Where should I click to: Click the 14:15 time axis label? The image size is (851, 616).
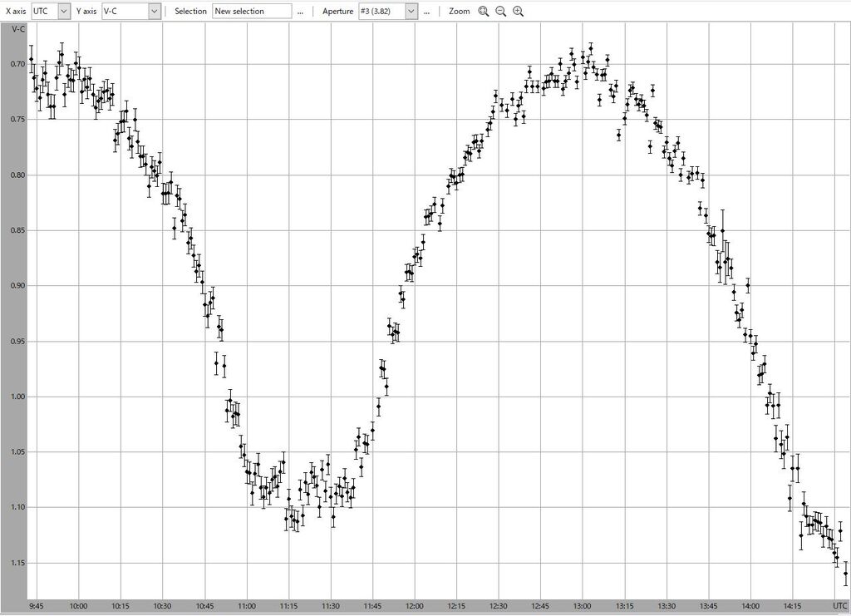point(792,606)
